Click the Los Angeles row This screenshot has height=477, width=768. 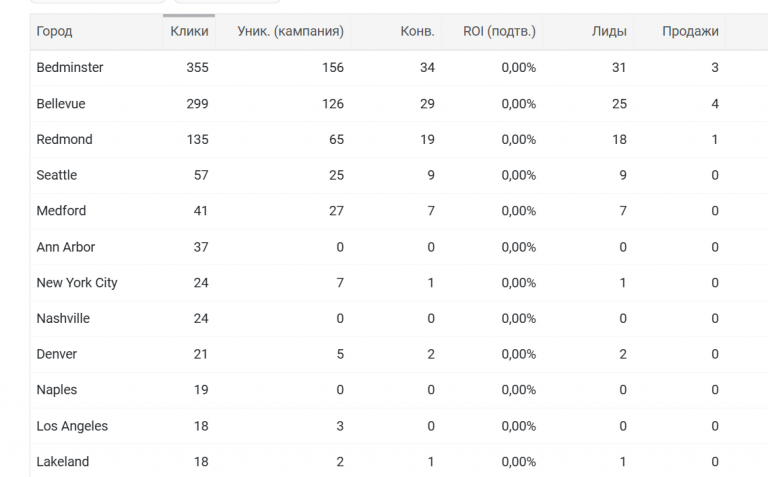point(399,426)
